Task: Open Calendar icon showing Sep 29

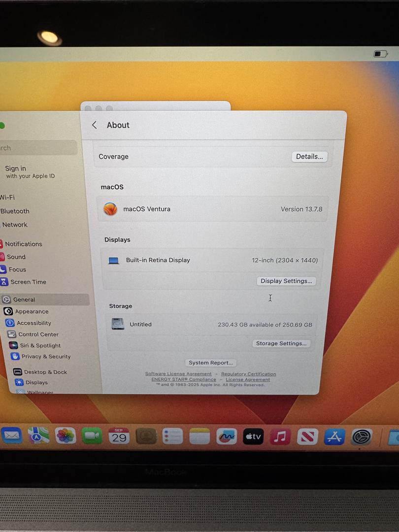Action: (119, 436)
